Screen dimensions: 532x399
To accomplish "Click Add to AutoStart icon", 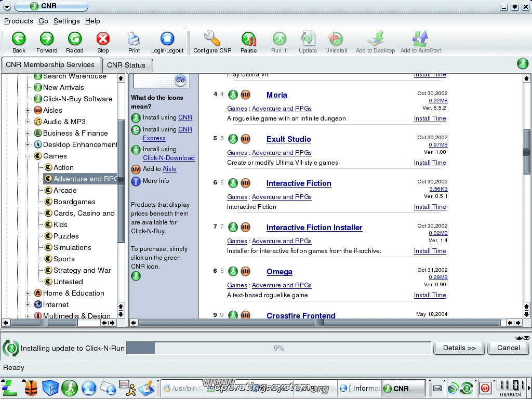I will pos(421,38).
